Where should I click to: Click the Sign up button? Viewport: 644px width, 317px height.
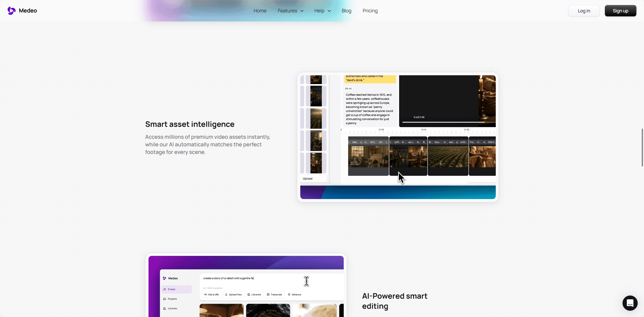click(620, 11)
